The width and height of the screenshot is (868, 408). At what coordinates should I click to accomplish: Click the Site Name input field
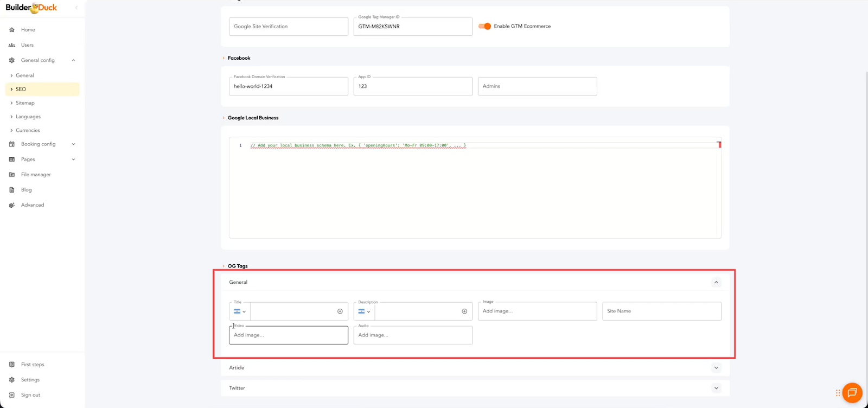pos(661,311)
